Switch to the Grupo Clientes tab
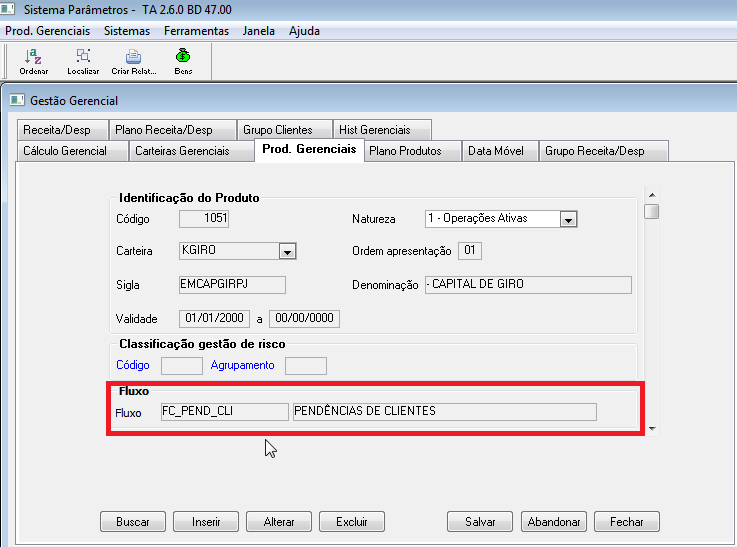This screenshot has width=737, height=547. tap(284, 130)
